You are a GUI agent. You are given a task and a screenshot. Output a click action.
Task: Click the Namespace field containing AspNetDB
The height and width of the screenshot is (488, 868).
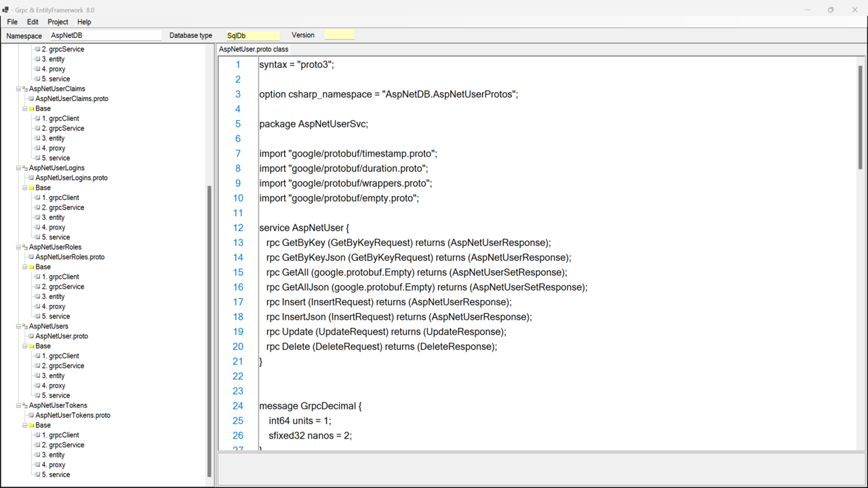[105, 35]
